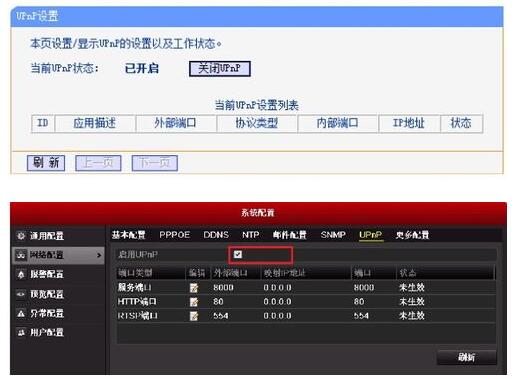Click the 外部端口 column header in router table

tap(175, 123)
